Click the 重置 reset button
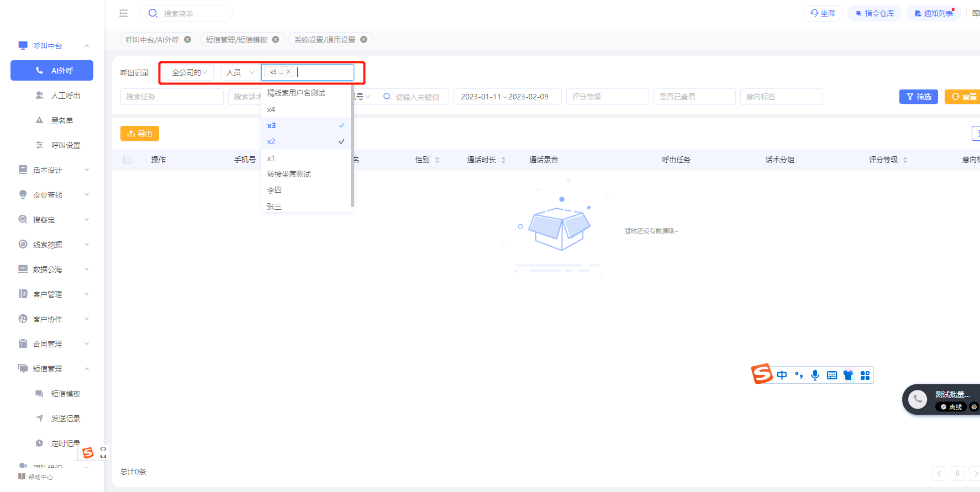The image size is (980, 492). [963, 97]
